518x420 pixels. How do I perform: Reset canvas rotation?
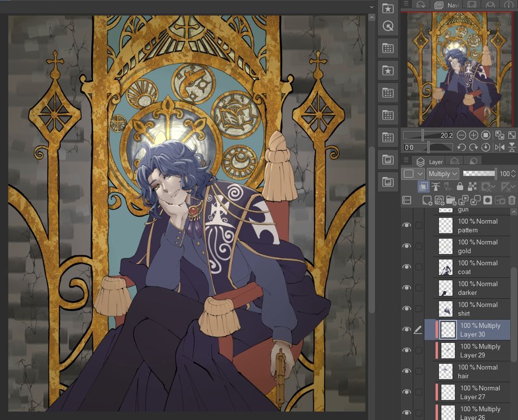(x=486, y=147)
